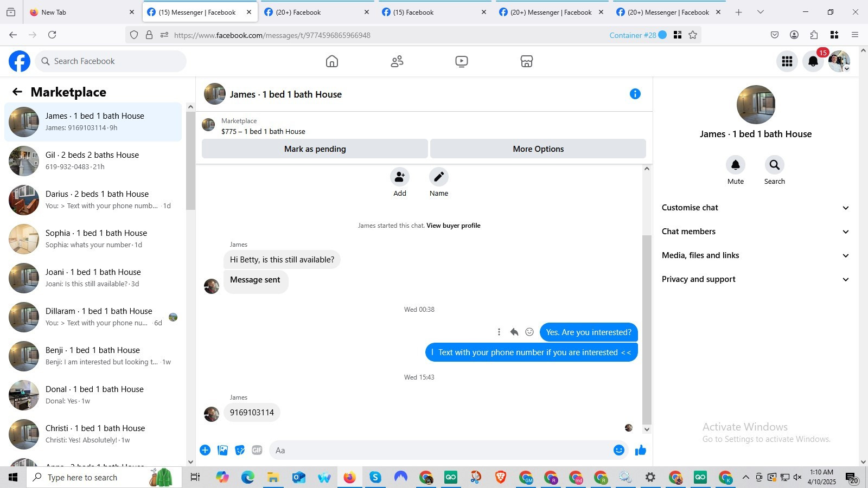Click the chat messages scrollbar thumb

647,330
